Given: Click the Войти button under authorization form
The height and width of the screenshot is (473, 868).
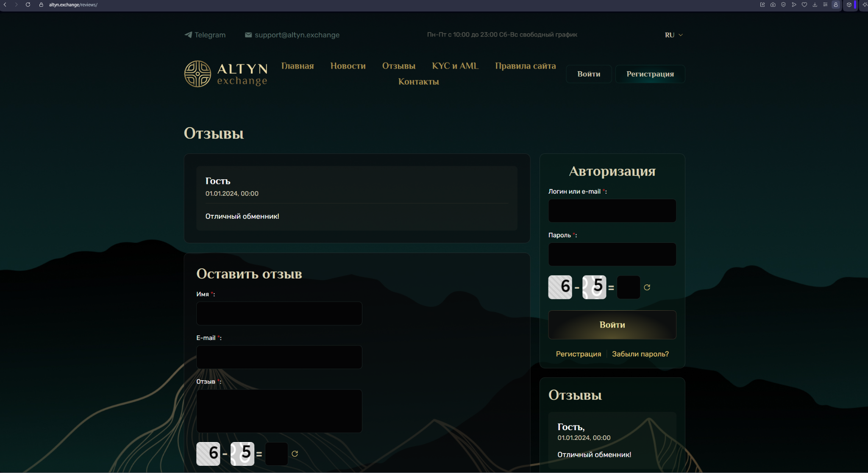Looking at the screenshot, I should coord(612,325).
